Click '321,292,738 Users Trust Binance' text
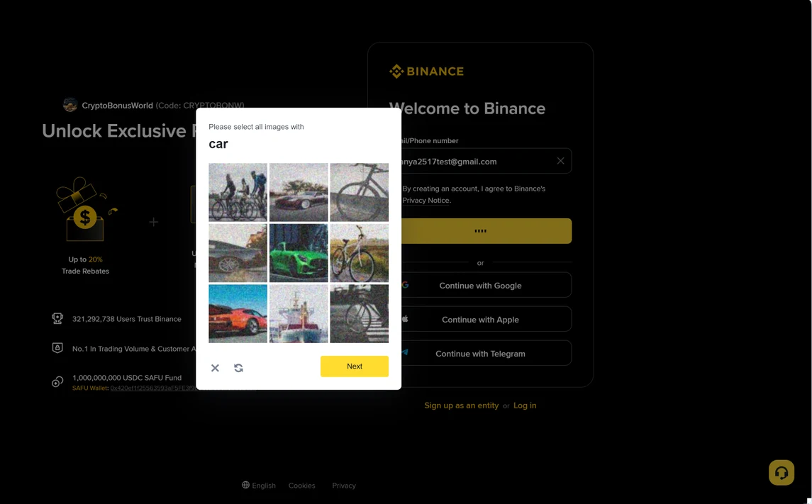This screenshot has width=812, height=504. click(x=127, y=319)
